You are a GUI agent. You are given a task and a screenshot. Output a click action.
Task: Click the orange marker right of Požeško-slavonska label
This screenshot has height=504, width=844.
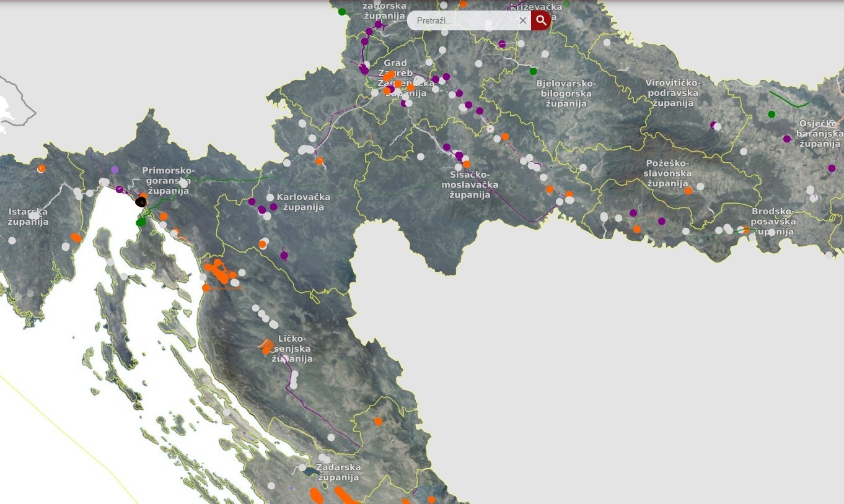(688, 191)
